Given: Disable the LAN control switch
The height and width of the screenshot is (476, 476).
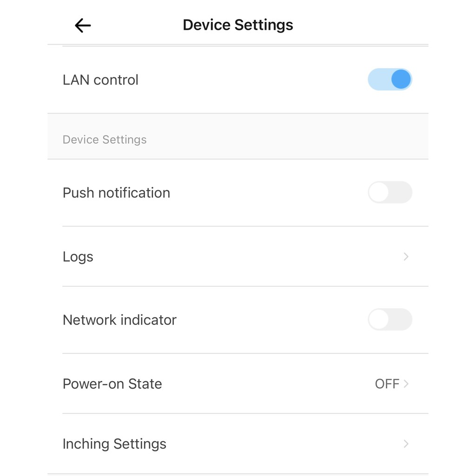Looking at the screenshot, I should [x=390, y=79].
